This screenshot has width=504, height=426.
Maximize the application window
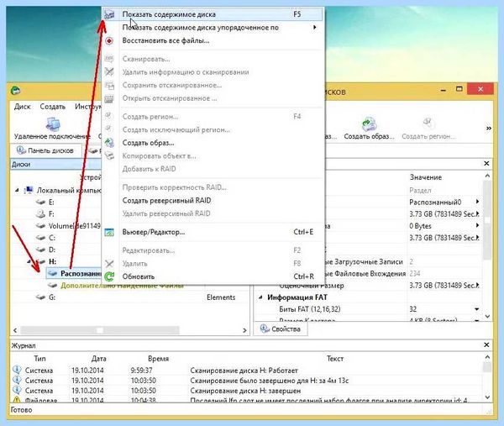coord(459,89)
